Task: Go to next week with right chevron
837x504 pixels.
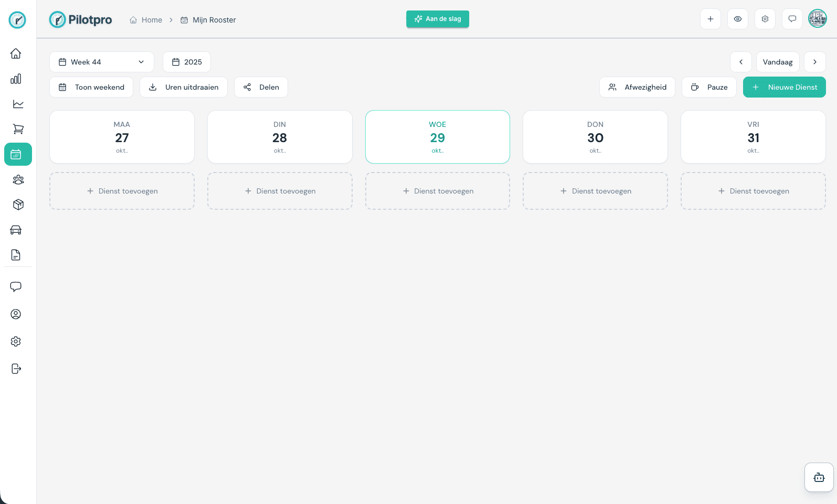Action: tap(814, 62)
